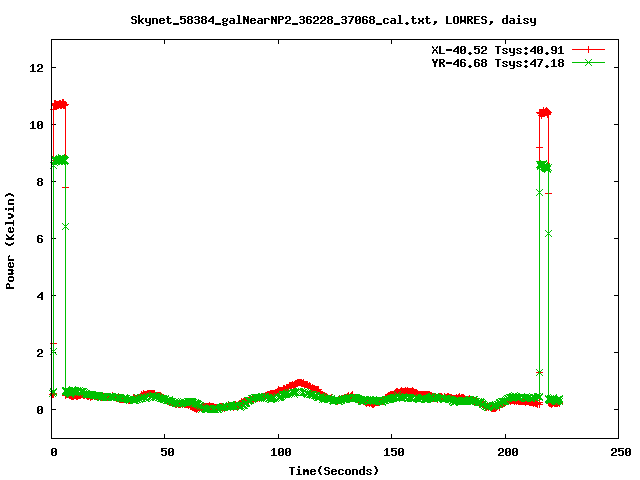Image resolution: width=640 pixels, height=480 pixels.
Task: Click the red peak near 110 seconds
Action: point(300,383)
